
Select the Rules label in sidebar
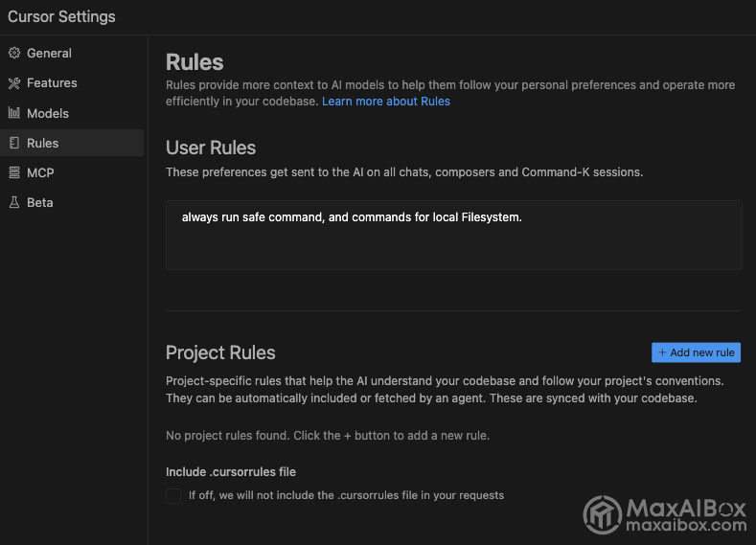[43, 143]
